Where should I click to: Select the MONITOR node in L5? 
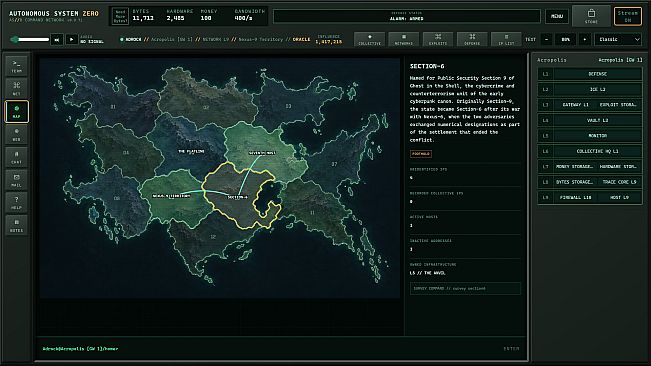tap(597, 136)
